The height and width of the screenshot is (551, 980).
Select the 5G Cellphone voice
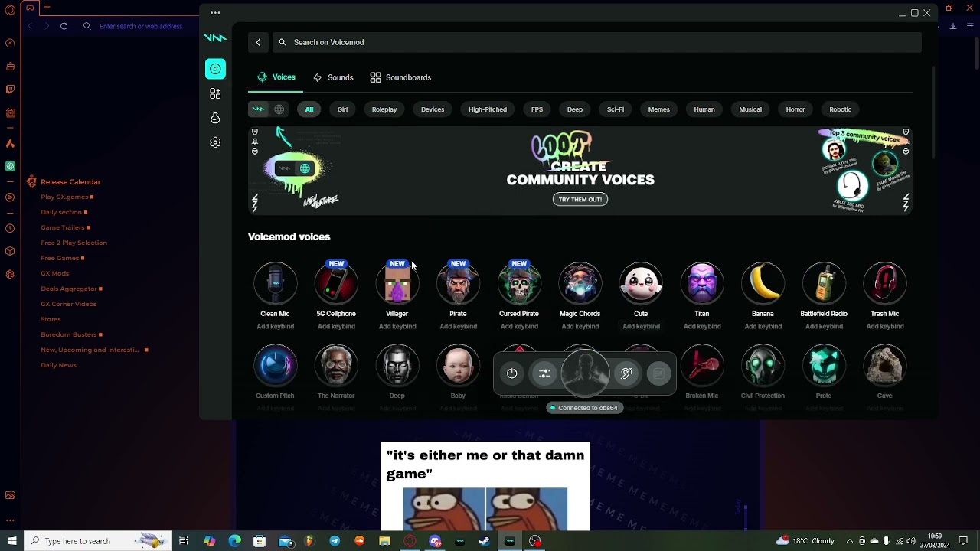pyautogui.click(x=336, y=283)
